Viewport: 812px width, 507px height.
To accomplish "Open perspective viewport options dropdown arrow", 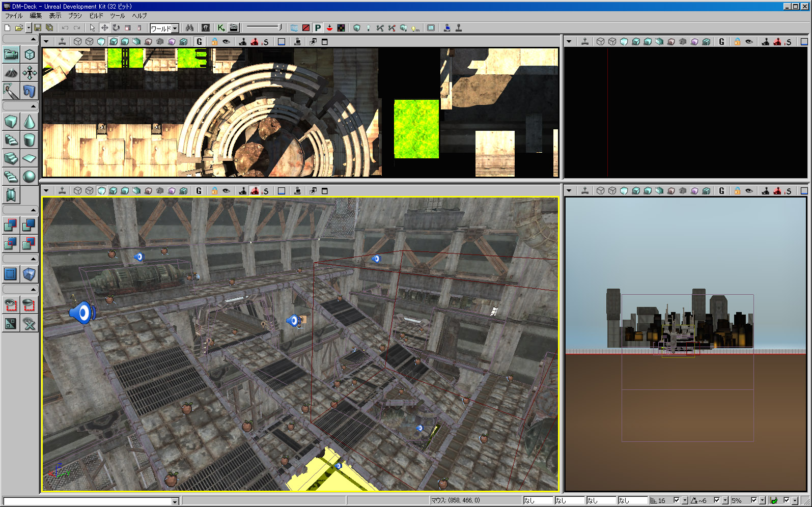I will coord(46,191).
